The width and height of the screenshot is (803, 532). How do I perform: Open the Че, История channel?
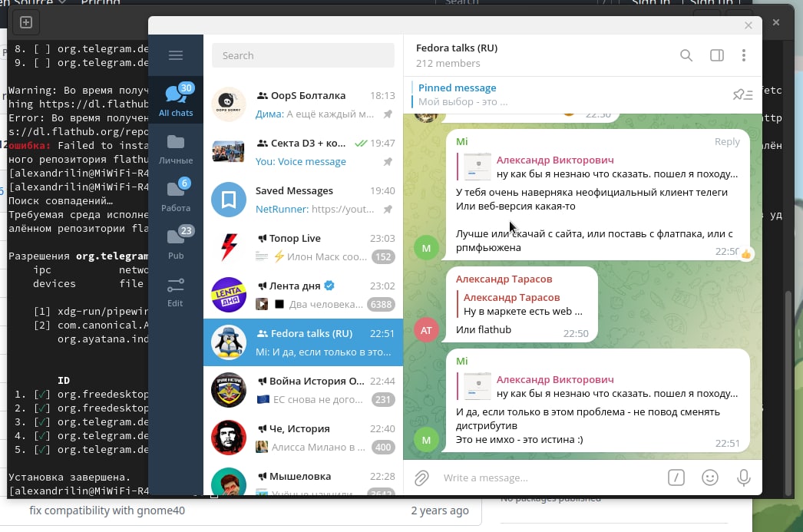click(303, 438)
